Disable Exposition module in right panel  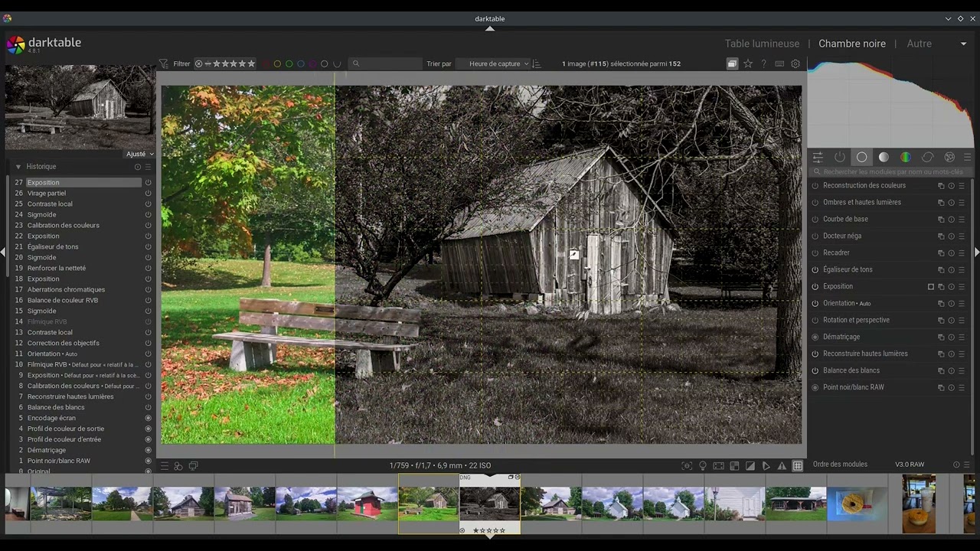815,286
